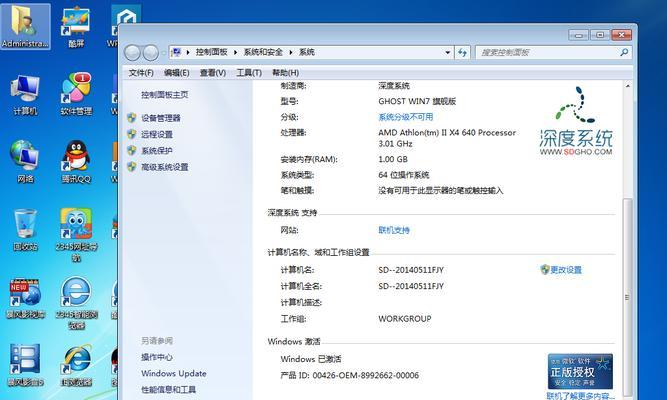
Task: Launch 软件管理 desktop shortcut
Action: (x=76, y=94)
